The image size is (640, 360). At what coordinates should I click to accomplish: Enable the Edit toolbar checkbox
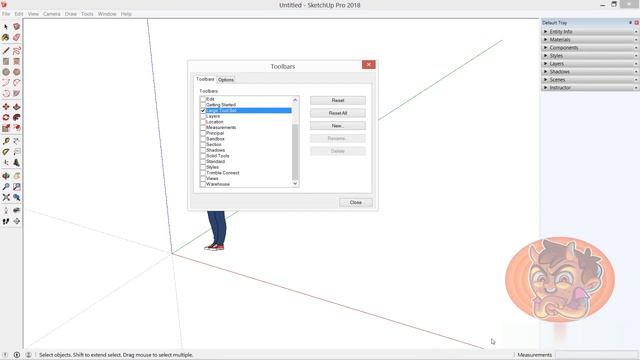click(203, 99)
